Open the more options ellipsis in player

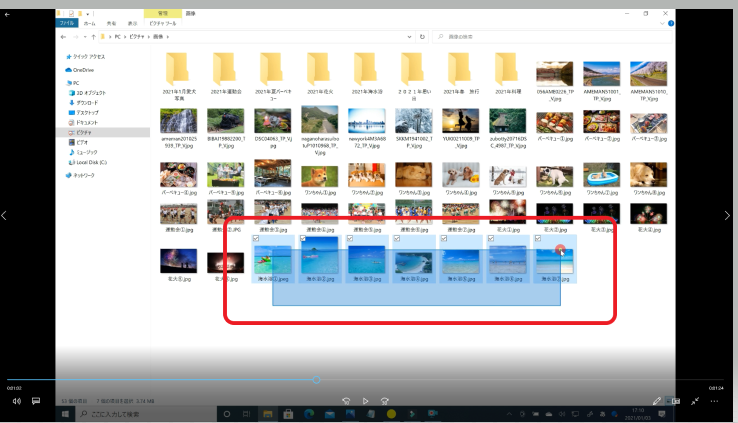pyautogui.click(x=716, y=401)
